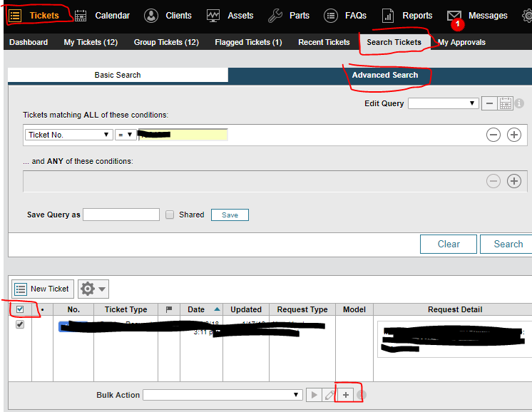
Task: Run the selected Bulk Action
Action: click(314, 395)
